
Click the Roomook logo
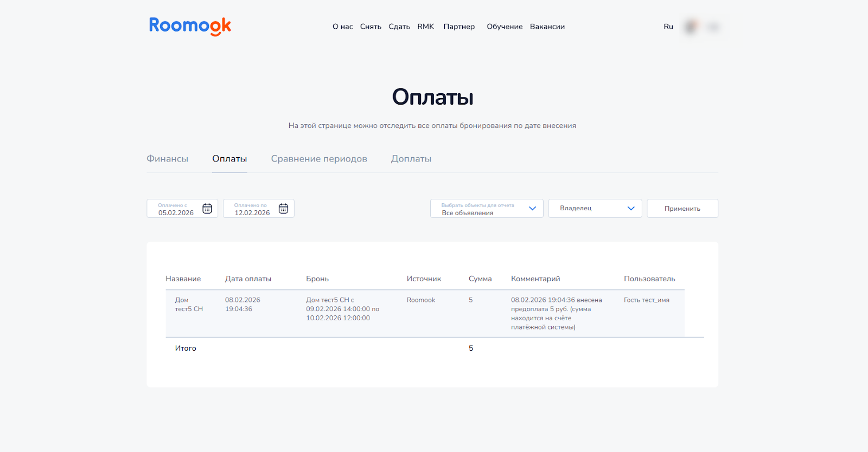(x=190, y=26)
